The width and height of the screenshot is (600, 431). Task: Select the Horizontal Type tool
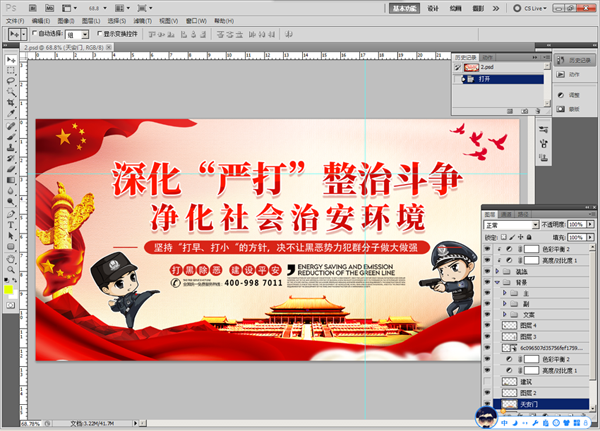(11, 225)
